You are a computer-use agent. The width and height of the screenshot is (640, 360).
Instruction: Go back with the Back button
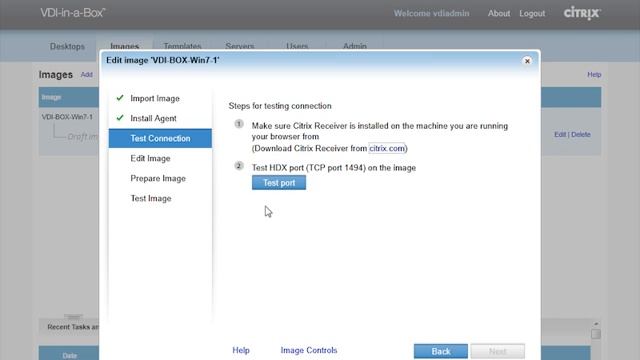(441, 351)
